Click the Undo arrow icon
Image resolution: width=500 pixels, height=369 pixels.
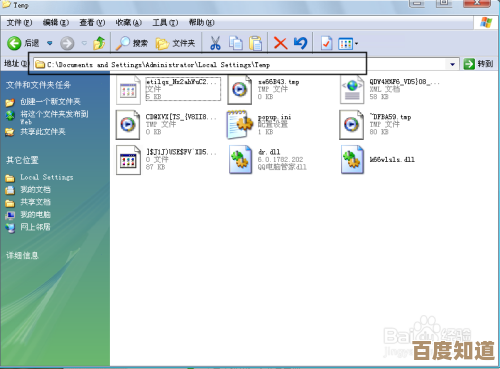pyautogui.click(x=301, y=43)
